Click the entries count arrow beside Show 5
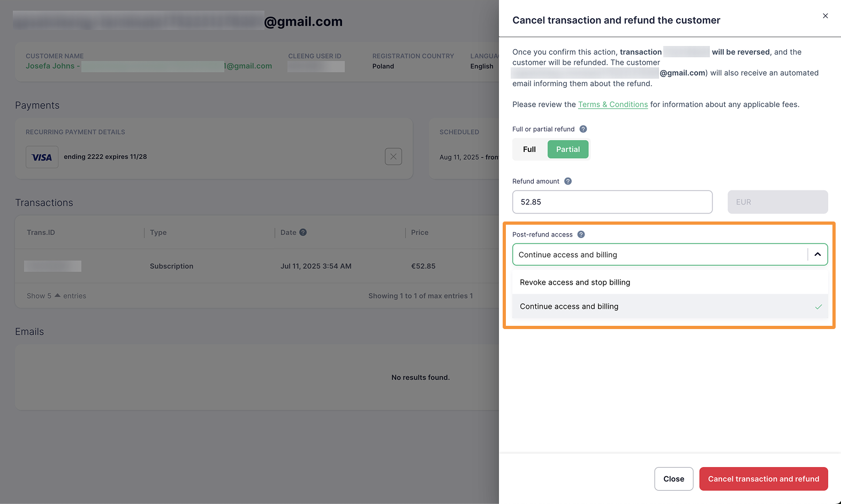 coord(57,295)
